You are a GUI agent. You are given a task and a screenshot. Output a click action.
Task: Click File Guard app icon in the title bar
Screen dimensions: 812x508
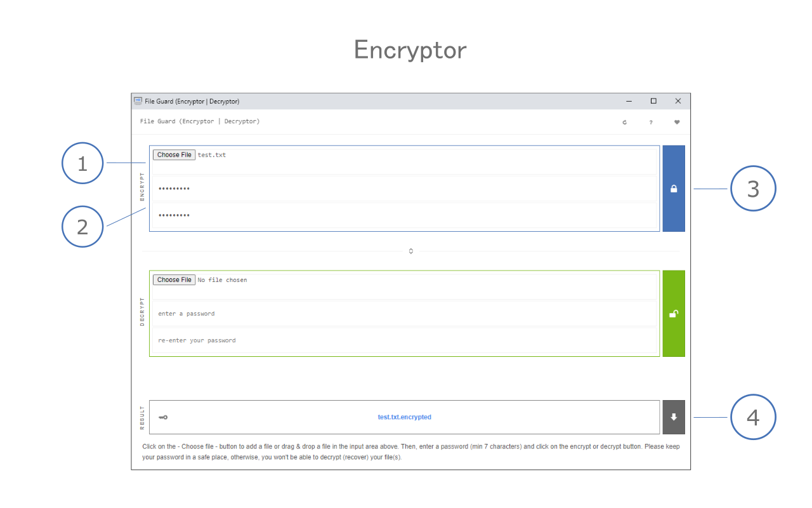(138, 101)
